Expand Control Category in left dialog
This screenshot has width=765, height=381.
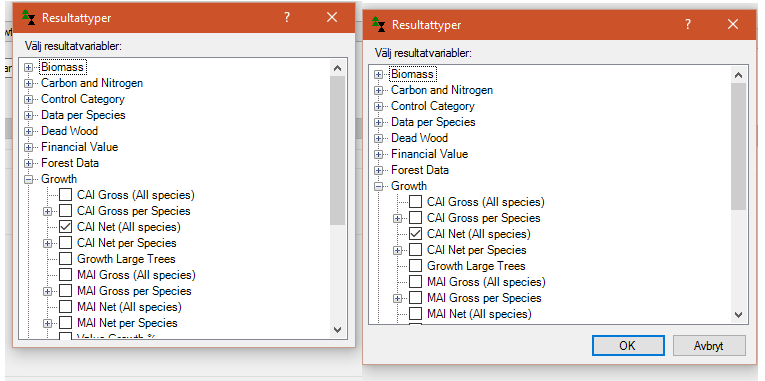pyautogui.click(x=28, y=100)
